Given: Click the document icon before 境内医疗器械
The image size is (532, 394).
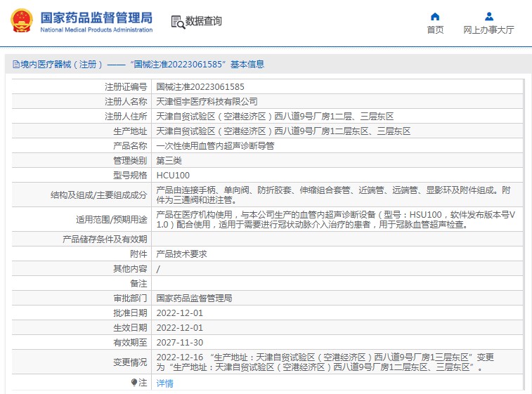Looking at the screenshot, I should (16, 64).
